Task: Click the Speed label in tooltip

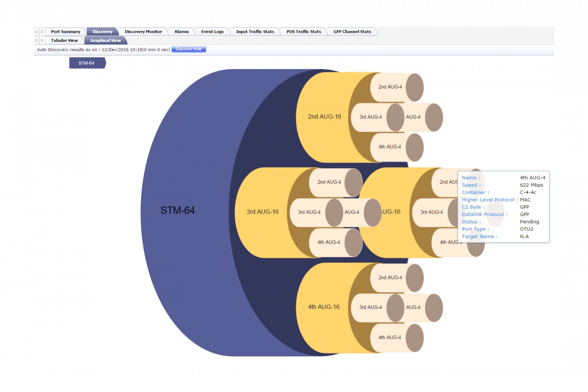Action: [x=471, y=185]
